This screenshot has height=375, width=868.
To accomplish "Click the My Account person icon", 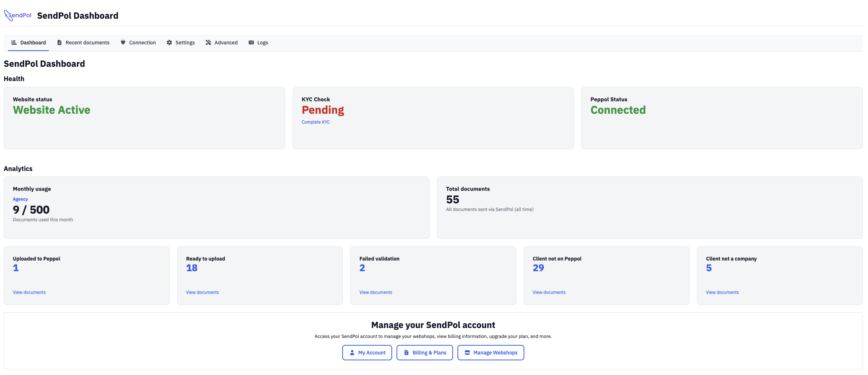I will (x=352, y=353).
